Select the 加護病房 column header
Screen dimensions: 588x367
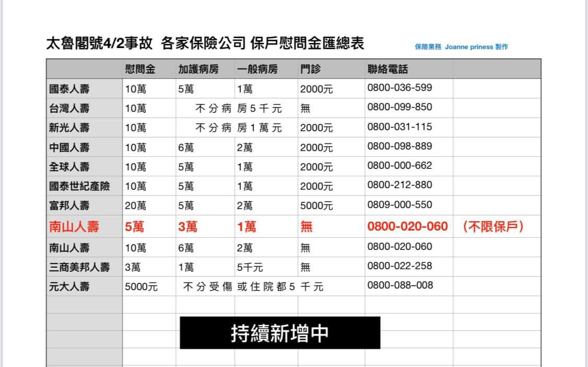199,69
